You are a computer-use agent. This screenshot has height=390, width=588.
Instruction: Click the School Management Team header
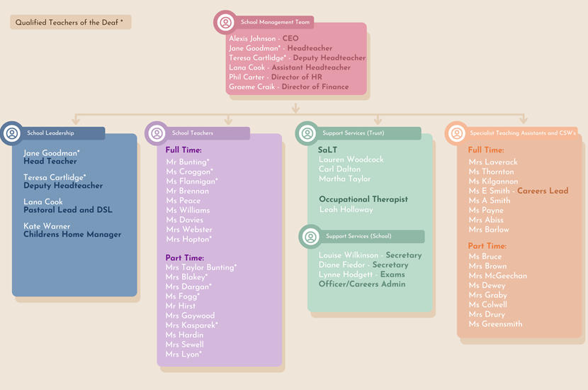tap(275, 23)
